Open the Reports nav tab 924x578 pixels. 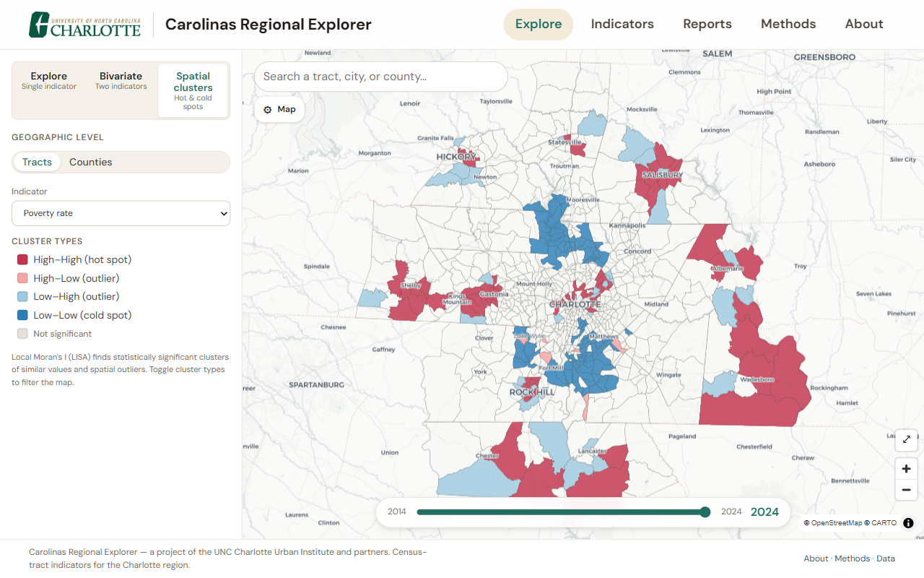click(707, 24)
